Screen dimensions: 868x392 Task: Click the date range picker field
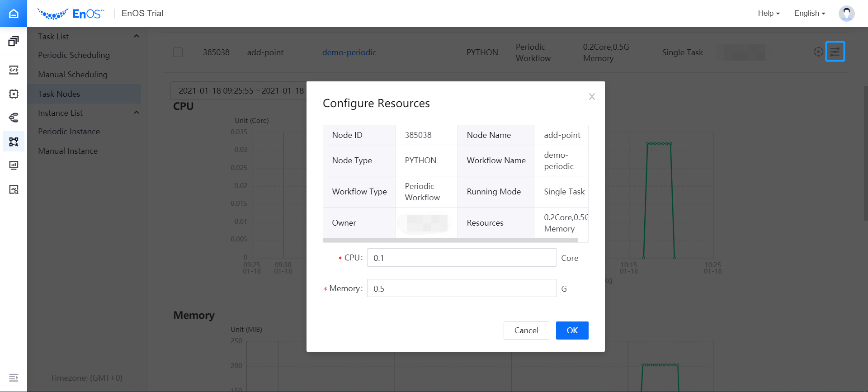[239, 91]
